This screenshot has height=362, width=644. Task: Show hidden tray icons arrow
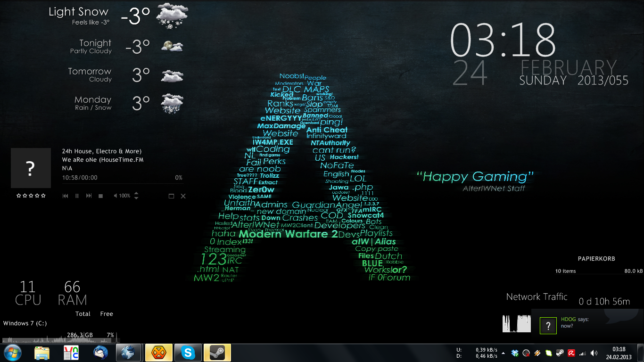(x=503, y=353)
